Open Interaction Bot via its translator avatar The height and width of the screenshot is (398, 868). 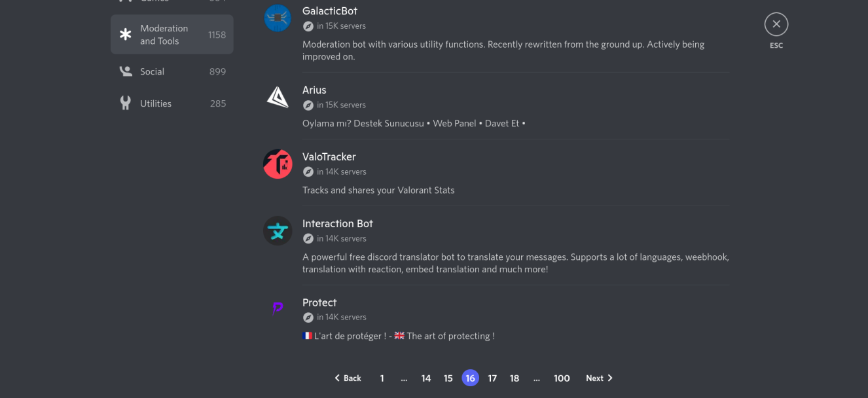[x=278, y=231]
